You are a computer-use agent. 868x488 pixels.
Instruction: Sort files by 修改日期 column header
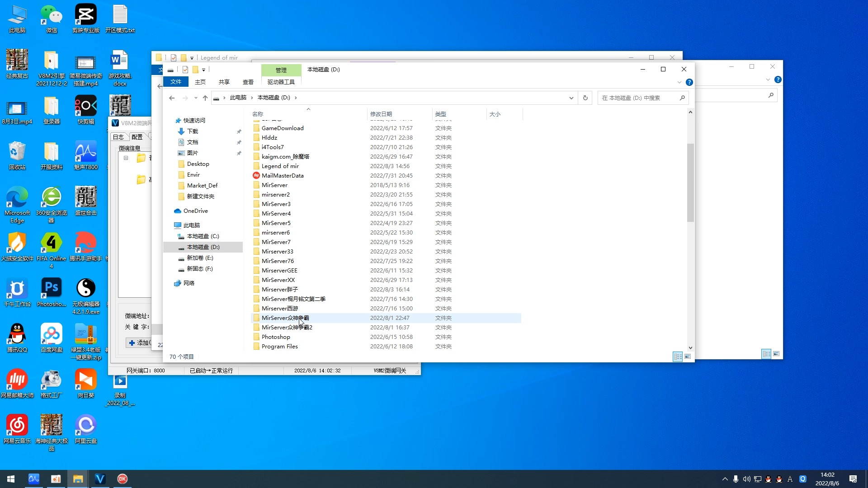point(381,114)
